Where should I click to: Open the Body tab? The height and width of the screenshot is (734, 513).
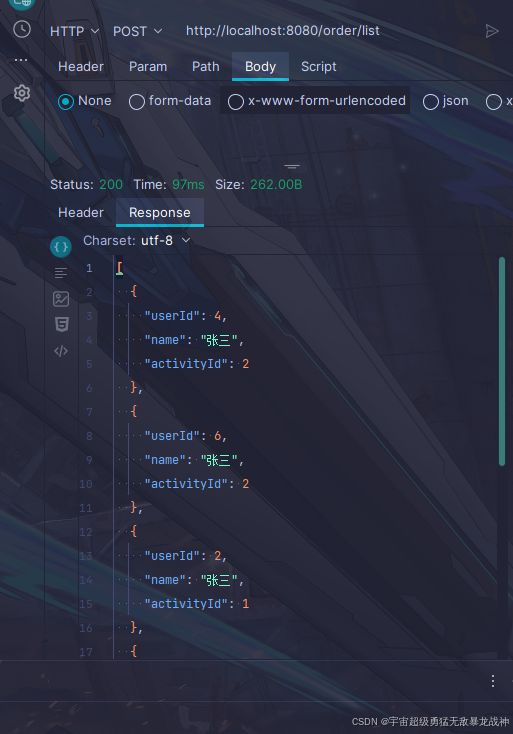click(x=260, y=66)
